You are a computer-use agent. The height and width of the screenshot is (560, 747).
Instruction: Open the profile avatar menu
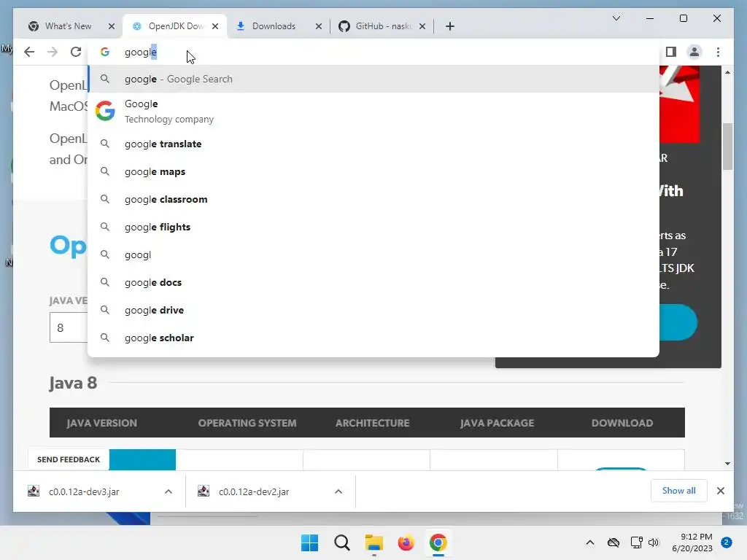point(694,52)
